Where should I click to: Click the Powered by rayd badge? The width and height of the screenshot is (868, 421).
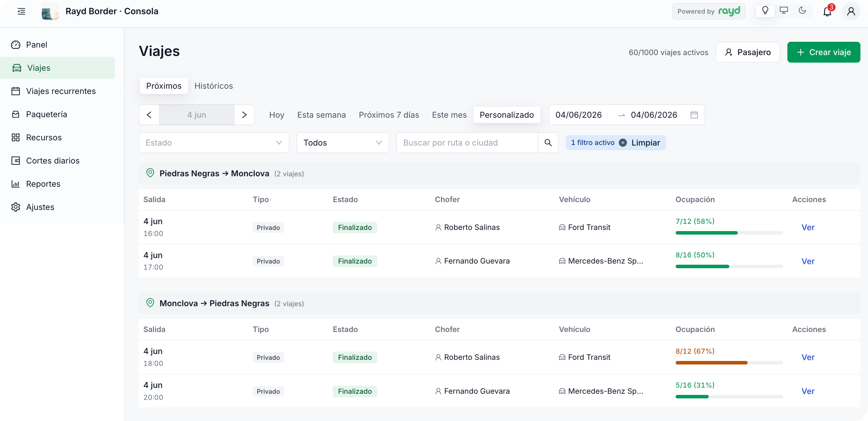pyautogui.click(x=709, y=11)
